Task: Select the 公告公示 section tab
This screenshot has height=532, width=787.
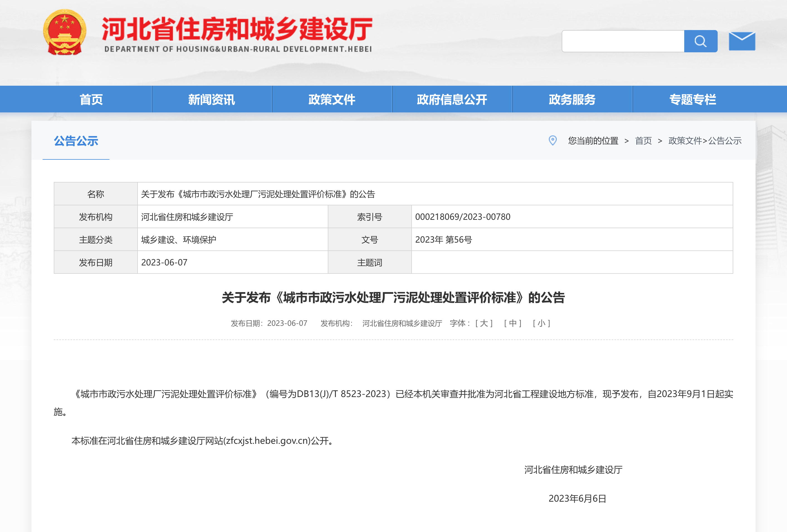Action: click(x=76, y=141)
